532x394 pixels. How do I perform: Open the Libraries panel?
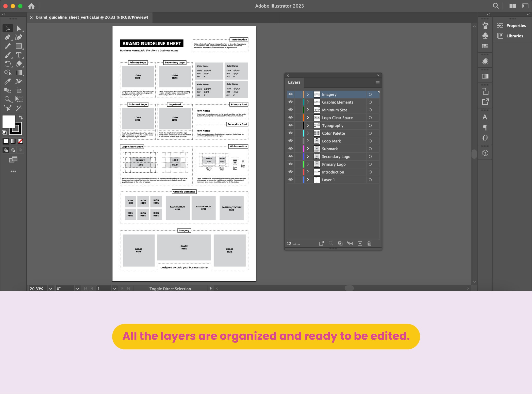tap(514, 36)
